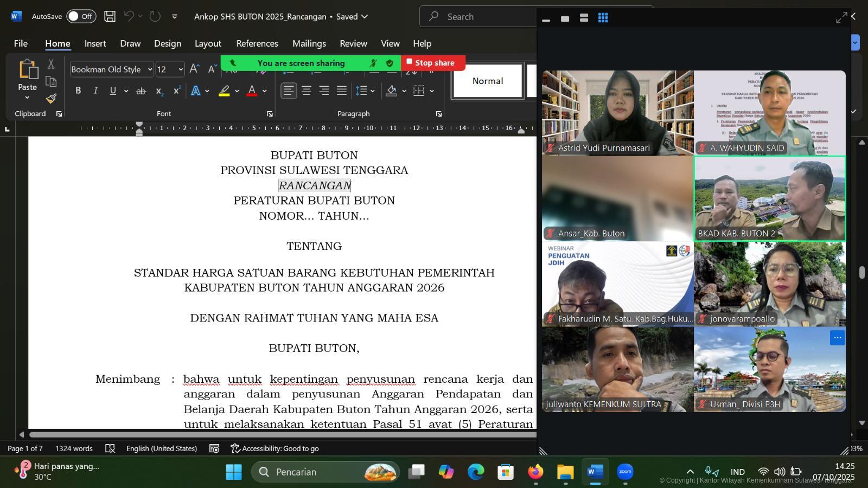This screenshot has width=868, height=488.
Task: Open the References tab
Action: [x=257, y=43]
